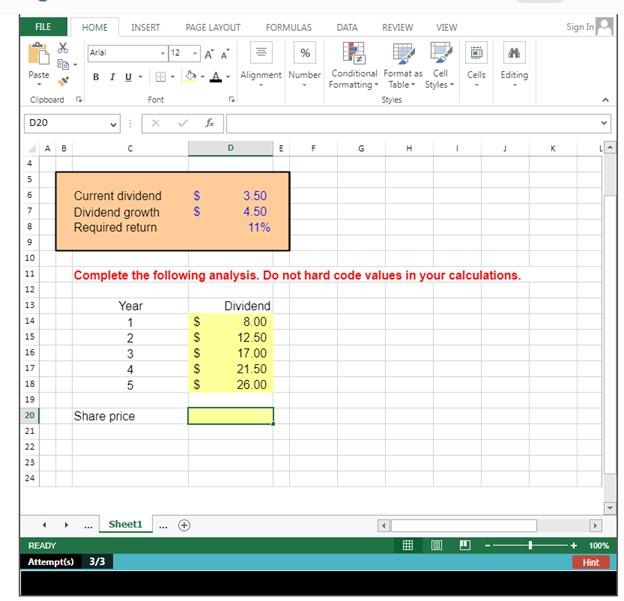
Task: Open font name Arial dropdown
Action: coord(163,53)
